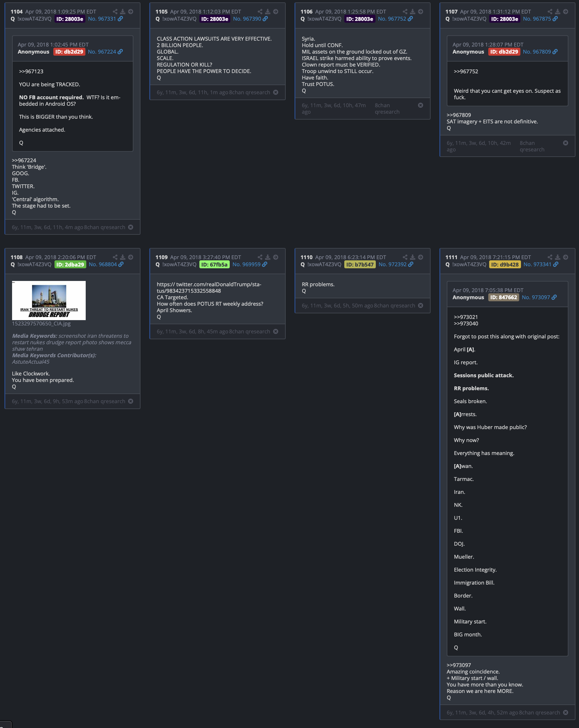This screenshot has width=579, height=728.
Task: Click share icon on post 1111
Action: [550, 257]
